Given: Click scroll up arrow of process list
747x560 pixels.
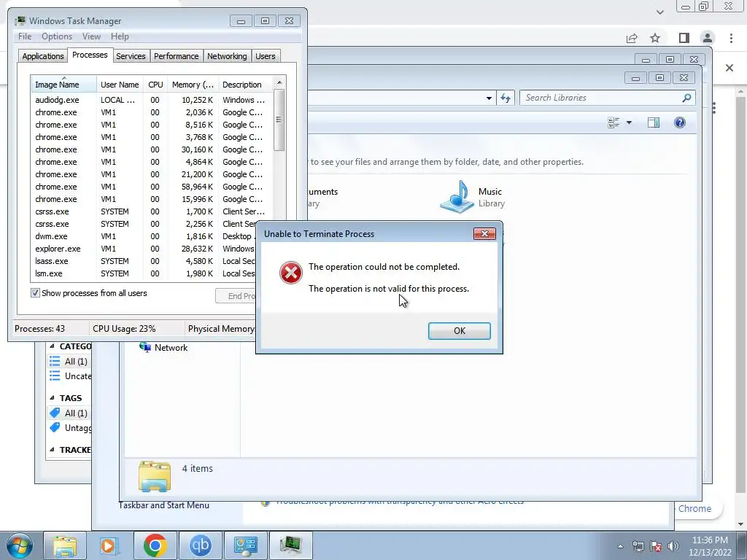Looking at the screenshot, I should (279, 82).
